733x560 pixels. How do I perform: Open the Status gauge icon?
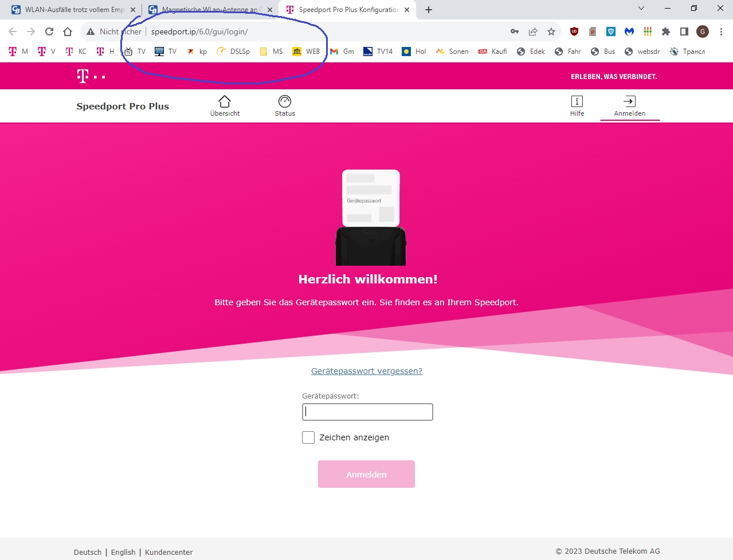(x=285, y=101)
